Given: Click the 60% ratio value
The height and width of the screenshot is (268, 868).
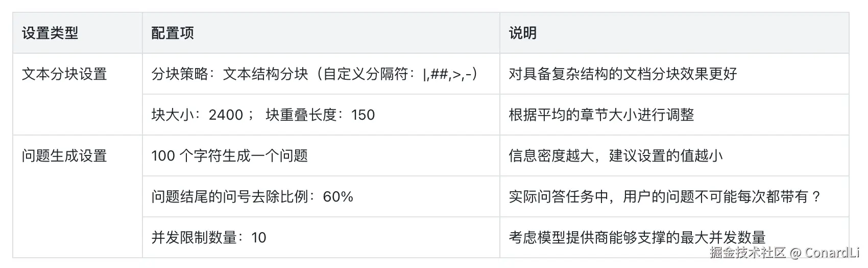Looking at the screenshot, I should 338,197.
